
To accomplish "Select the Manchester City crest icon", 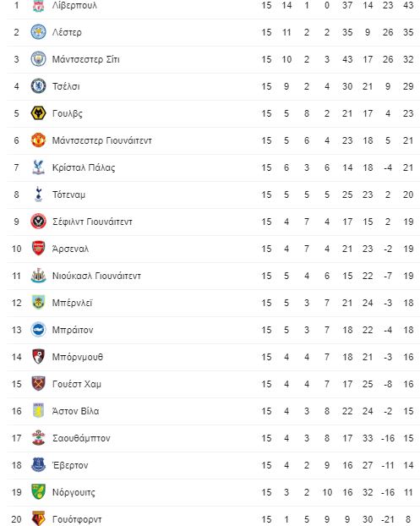I will click(38, 59).
